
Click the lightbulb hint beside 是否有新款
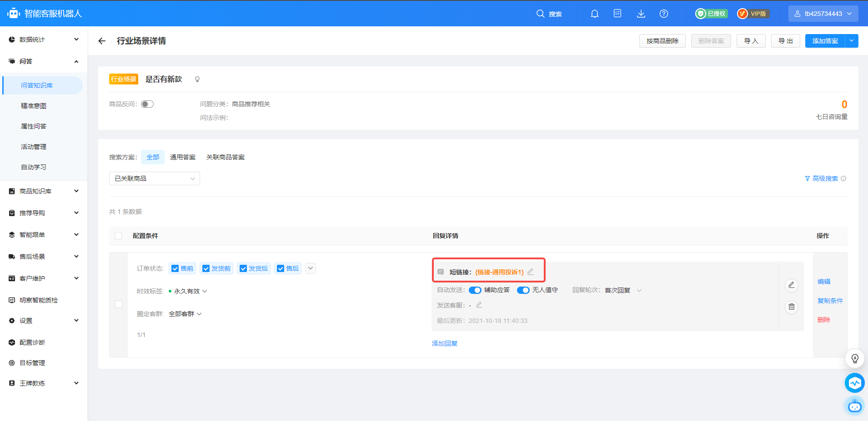(197, 79)
